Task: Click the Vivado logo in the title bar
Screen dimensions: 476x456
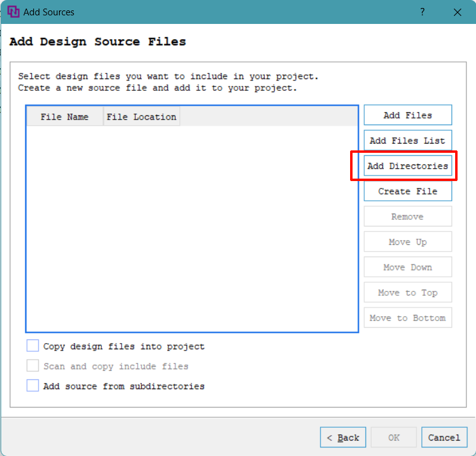Action: [13, 12]
